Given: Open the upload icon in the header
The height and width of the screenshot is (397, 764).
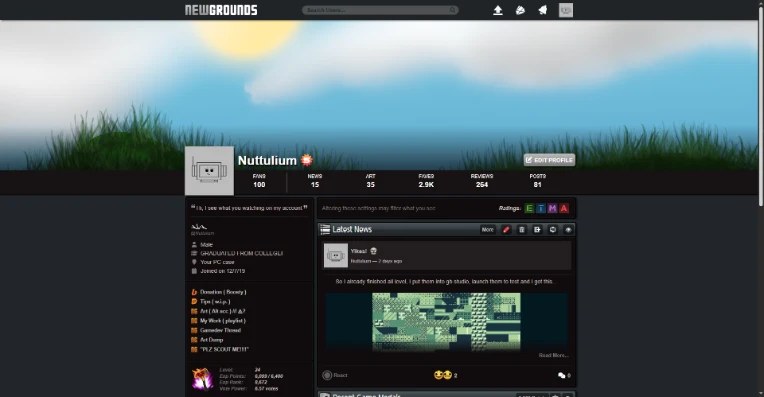Looking at the screenshot, I should pyautogui.click(x=497, y=10).
